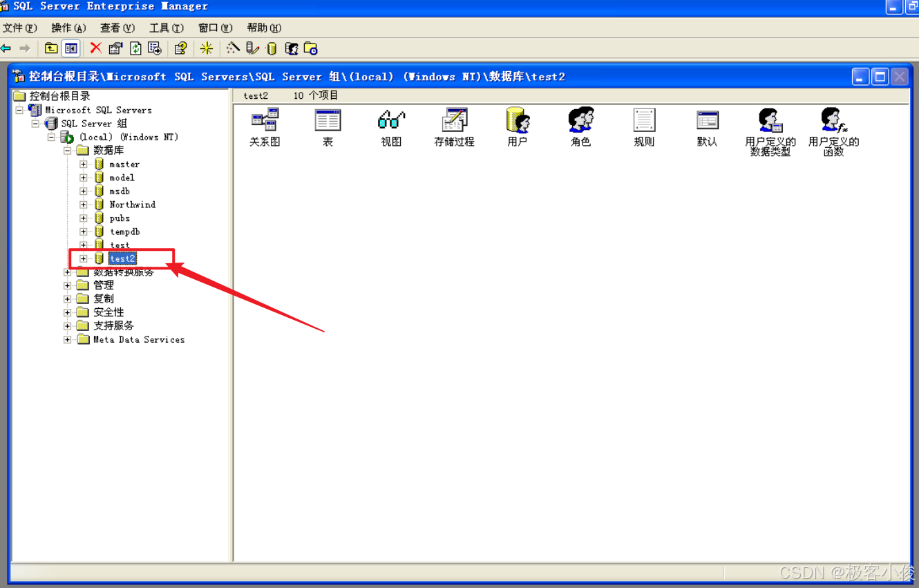Minimize the inner console window

click(860, 77)
